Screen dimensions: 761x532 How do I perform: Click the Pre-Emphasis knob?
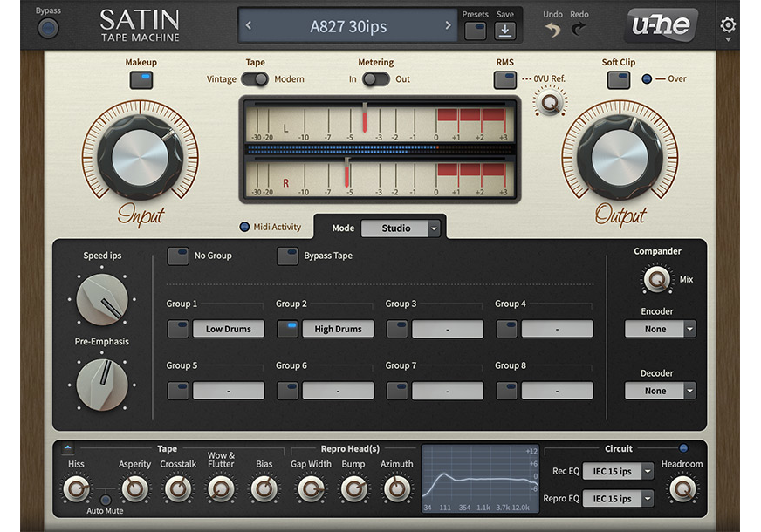pyautogui.click(x=102, y=385)
